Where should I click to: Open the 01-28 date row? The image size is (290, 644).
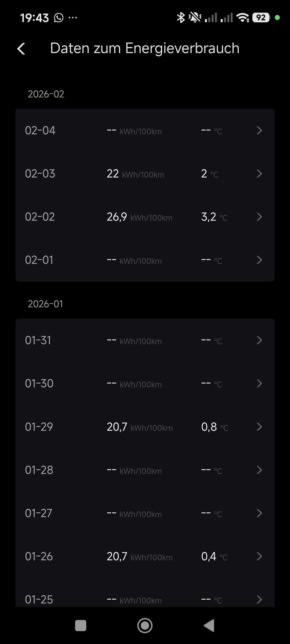39,470
